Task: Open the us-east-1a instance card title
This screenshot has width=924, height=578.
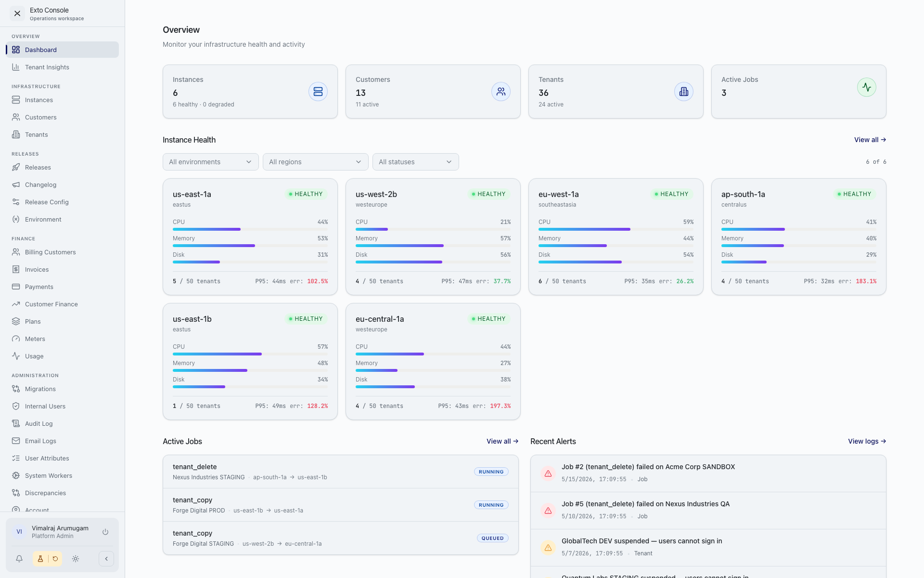Action: click(192, 194)
